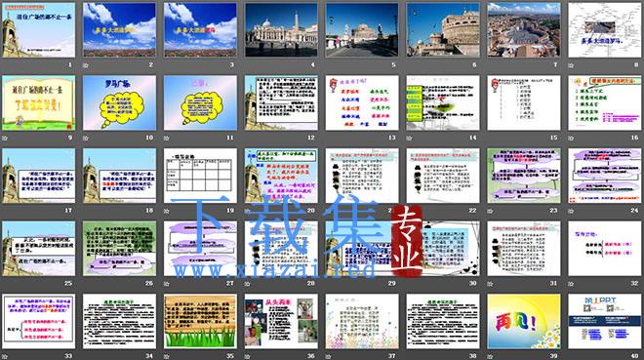Click the animation star under slide 8
The image size is (644, 360).
click(571, 65)
